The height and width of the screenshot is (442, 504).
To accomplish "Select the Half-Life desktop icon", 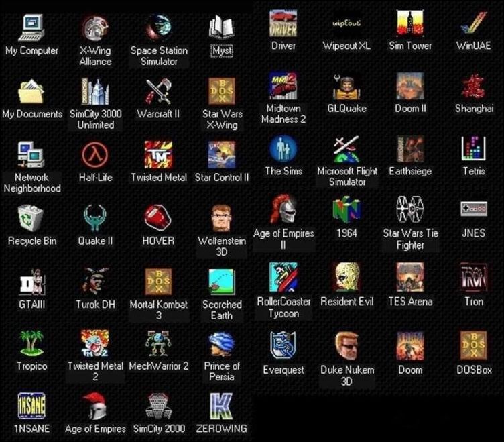I will [x=95, y=155].
